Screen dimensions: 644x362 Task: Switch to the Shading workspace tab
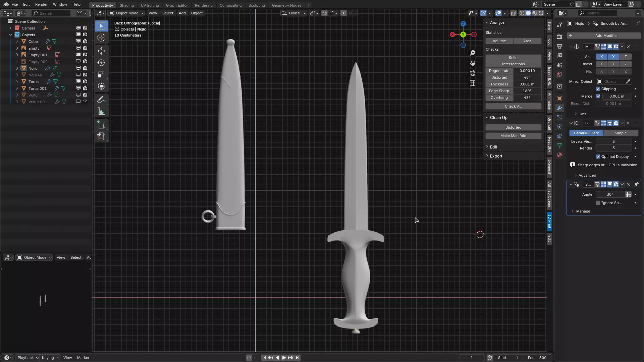tap(126, 5)
